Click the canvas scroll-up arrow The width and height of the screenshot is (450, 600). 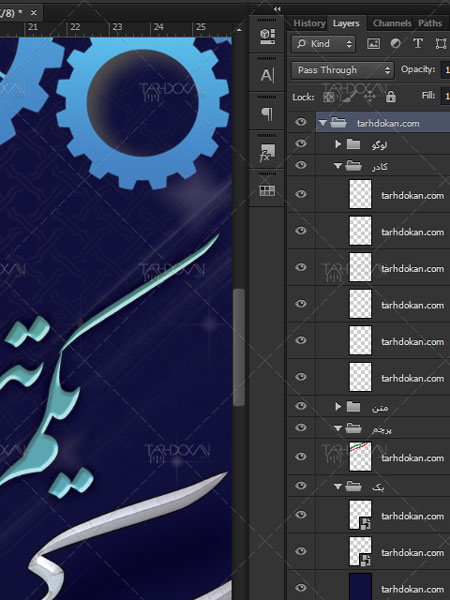tap(239, 29)
